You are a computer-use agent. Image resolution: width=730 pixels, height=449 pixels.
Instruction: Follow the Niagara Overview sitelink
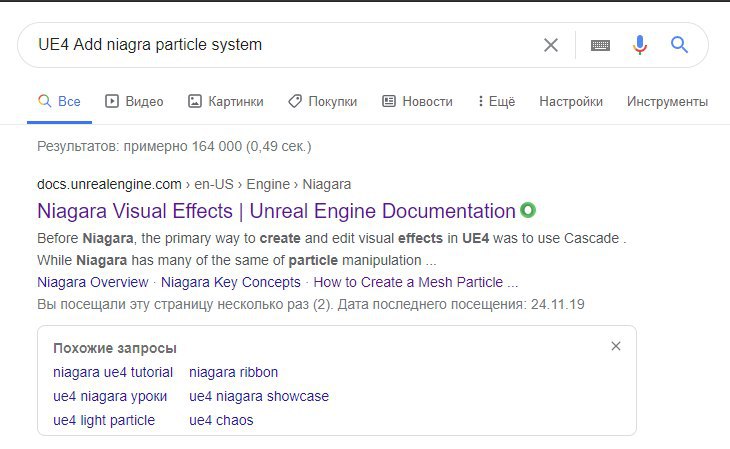(x=93, y=282)
